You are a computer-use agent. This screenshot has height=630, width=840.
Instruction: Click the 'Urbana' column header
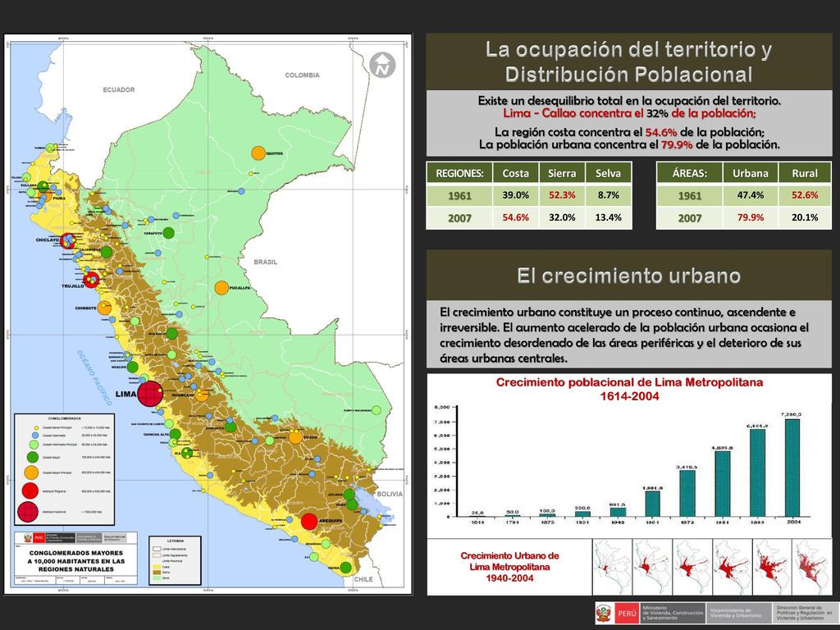[750, 173]
